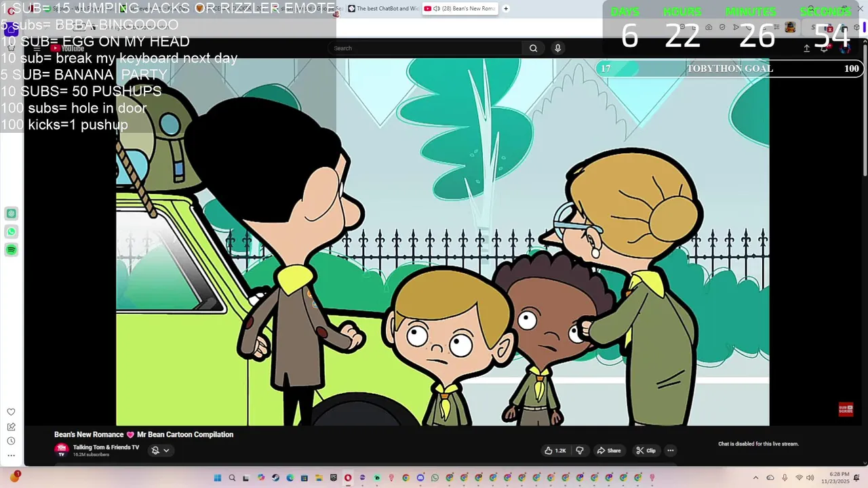Open WhatsApp icon in Windows taskbar
The image size is (868, 488).
435,478
